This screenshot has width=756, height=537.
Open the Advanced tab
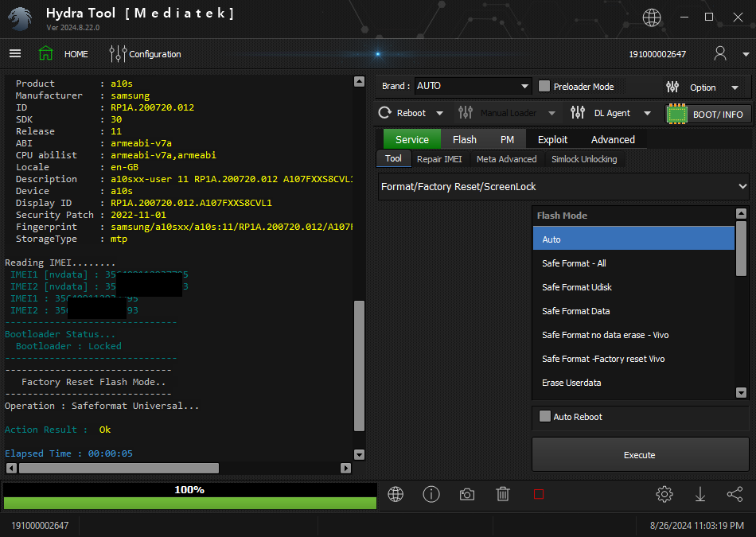(613, 139)
